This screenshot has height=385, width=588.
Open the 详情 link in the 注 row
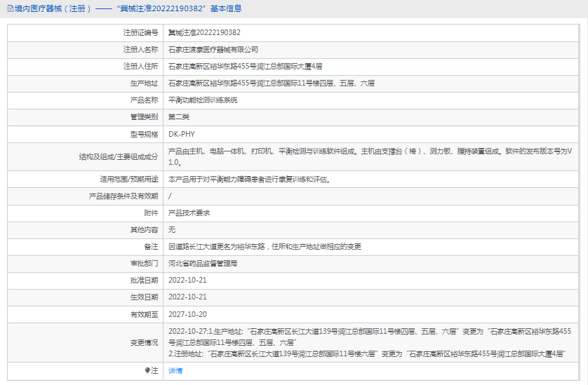coord(175,371)
